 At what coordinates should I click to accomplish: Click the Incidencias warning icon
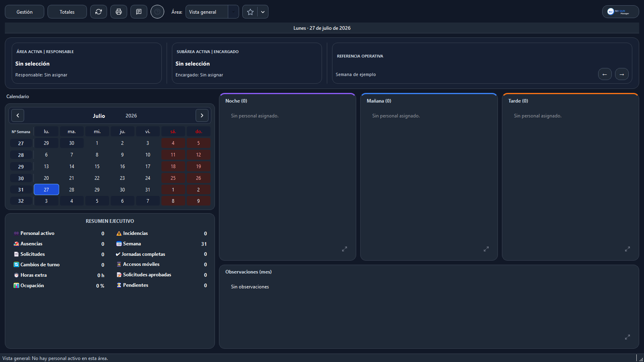119,233
